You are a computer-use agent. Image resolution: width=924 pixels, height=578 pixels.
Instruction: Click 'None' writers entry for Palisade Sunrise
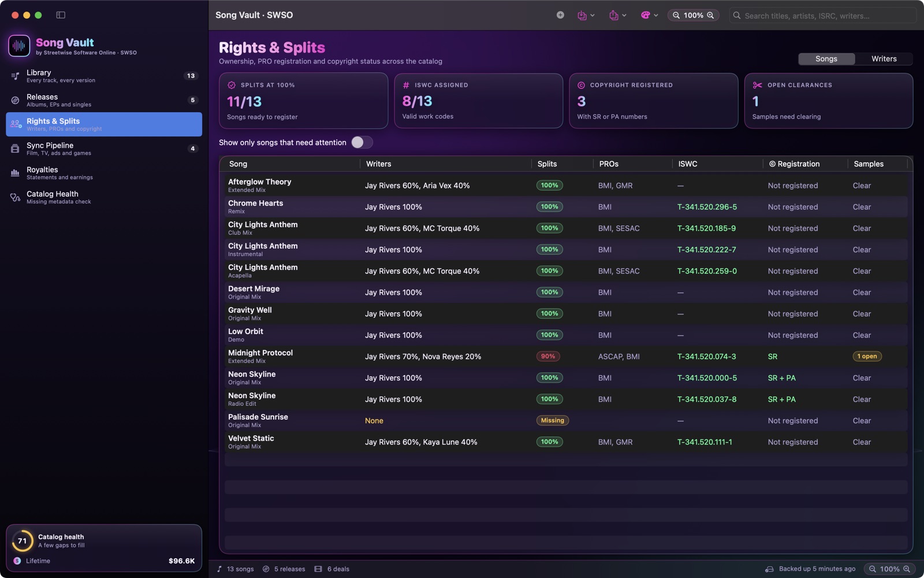click(x=374, y=421)
